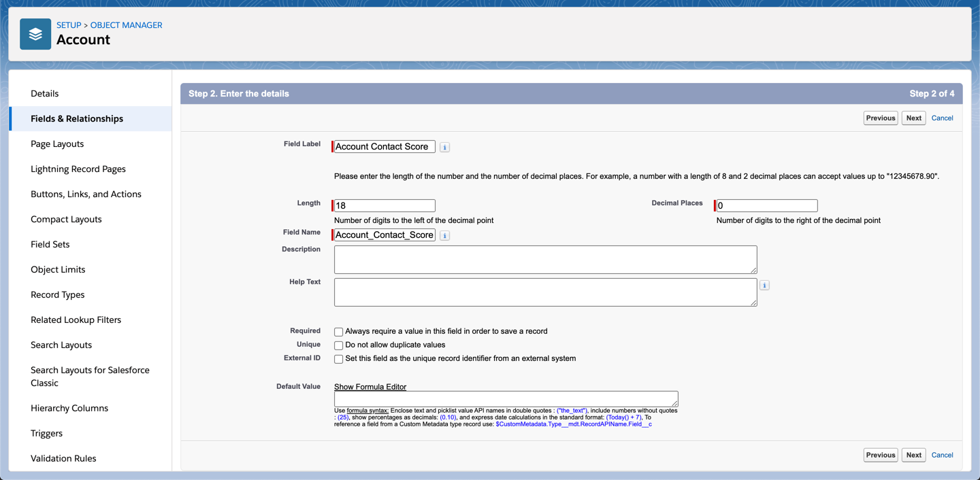
Task: Focus the Decimal Places input
Action: (766, 205)
